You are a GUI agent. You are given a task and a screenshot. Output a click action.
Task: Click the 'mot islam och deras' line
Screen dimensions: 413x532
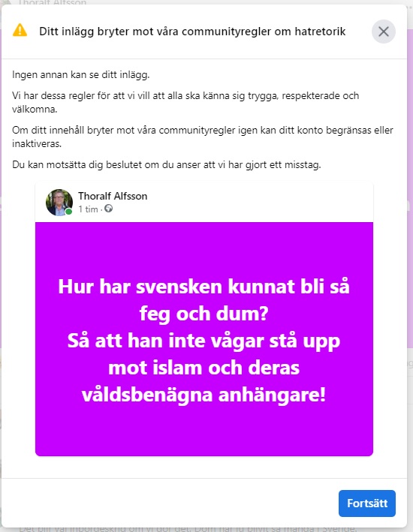point(203,368)
